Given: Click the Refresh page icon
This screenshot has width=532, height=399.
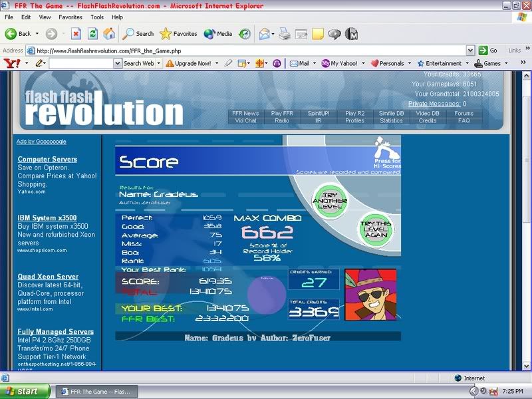Looking at the screenshot, I should (92, 33).
